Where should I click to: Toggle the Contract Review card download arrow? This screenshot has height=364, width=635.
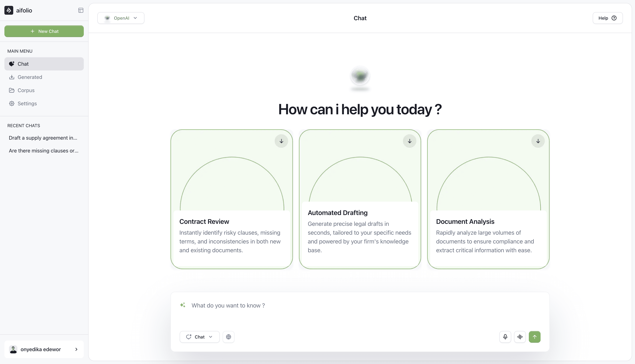click(281, 141)
